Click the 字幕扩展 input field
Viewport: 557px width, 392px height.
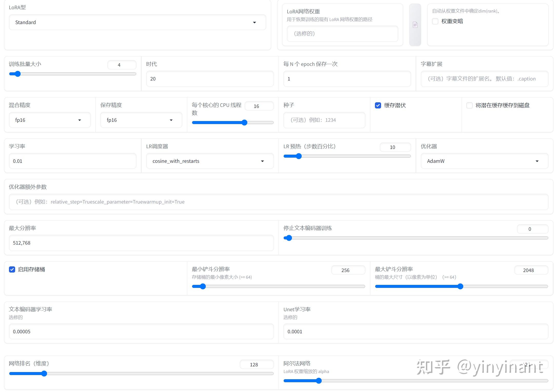click(x=484, y=79)
